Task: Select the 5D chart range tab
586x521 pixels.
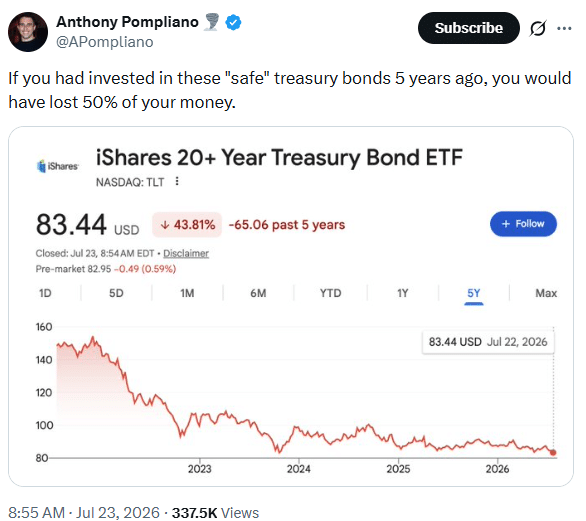Action: pyautogui.click(x=116, y=293)
